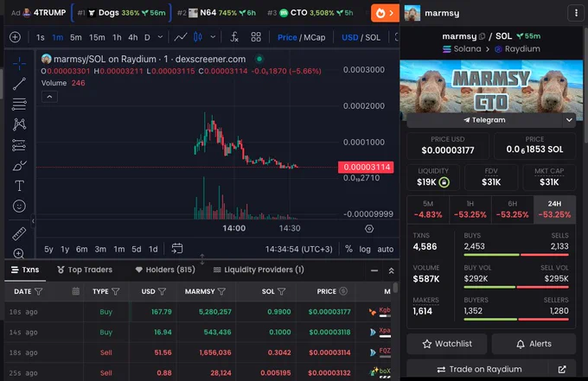This screenshot has width=588, height=381.
Task: Select the 5m timeframe
Action: click(x=76, y=37)
